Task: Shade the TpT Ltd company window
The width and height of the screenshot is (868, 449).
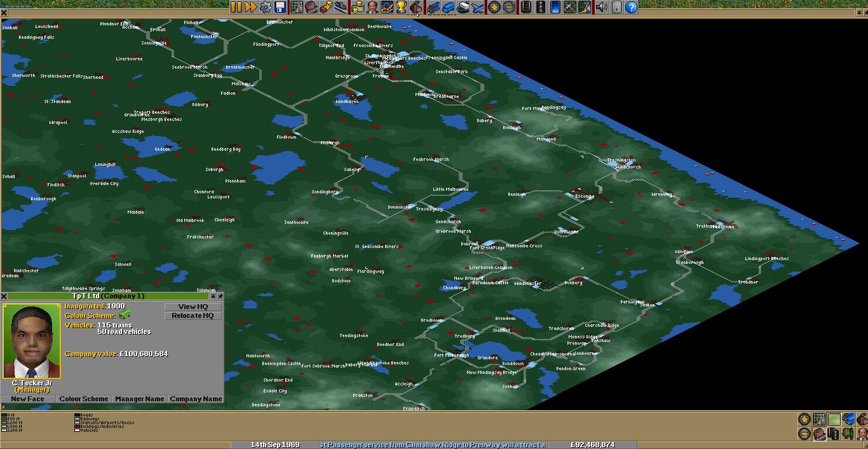Action: coord(213,296)
